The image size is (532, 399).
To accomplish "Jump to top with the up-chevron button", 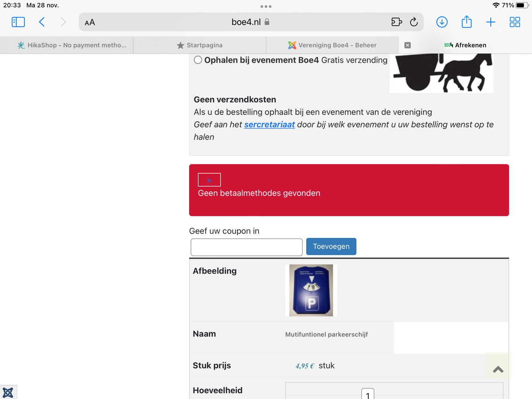I will point(498,369).
